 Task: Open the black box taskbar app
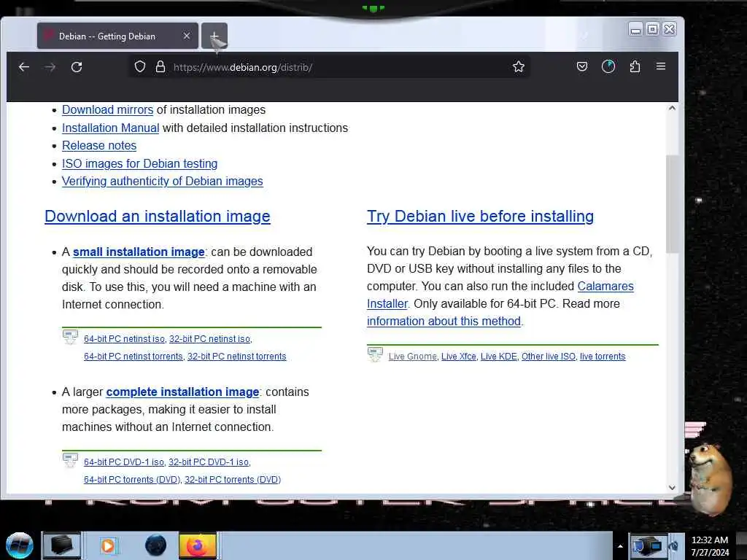pos(62,545)
